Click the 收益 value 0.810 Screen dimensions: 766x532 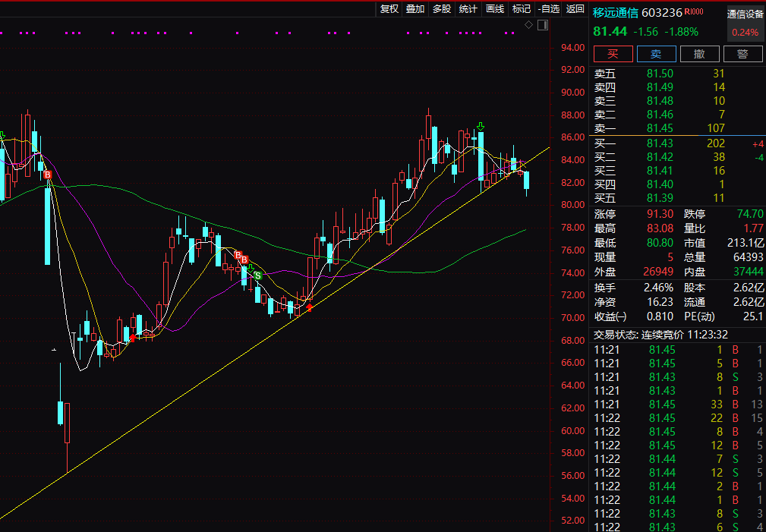660,316
